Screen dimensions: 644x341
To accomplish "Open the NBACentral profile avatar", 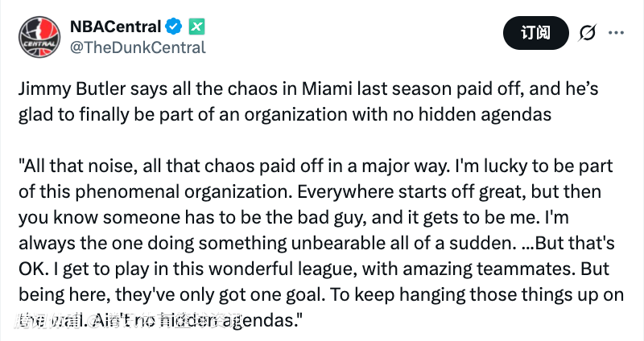I will 40,36.
